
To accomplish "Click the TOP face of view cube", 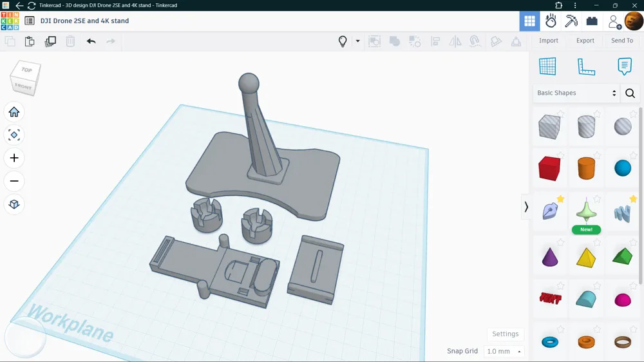I will (26, 70).
